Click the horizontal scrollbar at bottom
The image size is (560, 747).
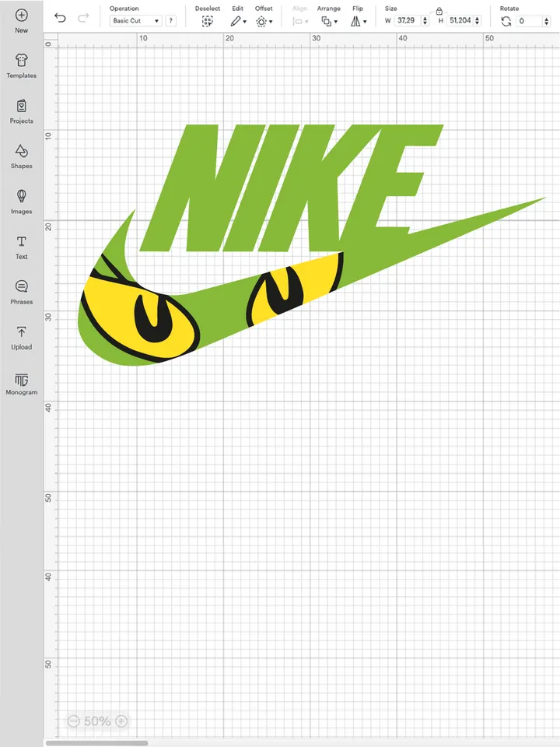pyautogui.click(x=96, y=742)
